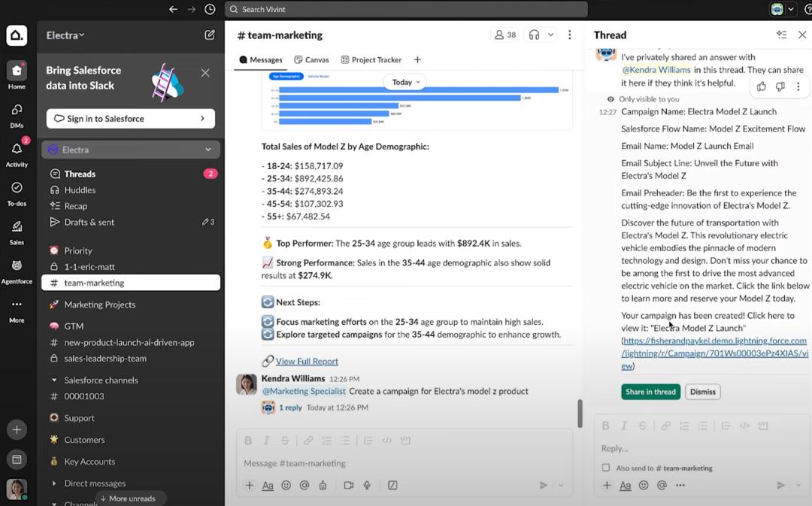The height and width of the screenshot is (506, 812).
Task: Give thumbs up on the answer
Action: [x=762, y=86]
